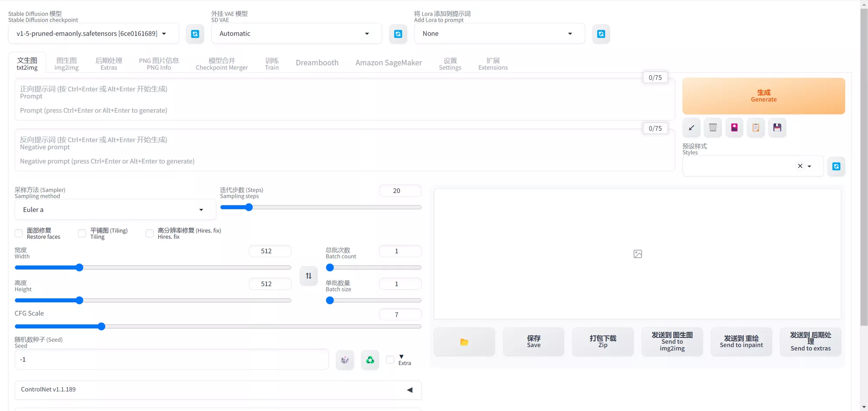Refresh the Lora list icon

[601, 34]
